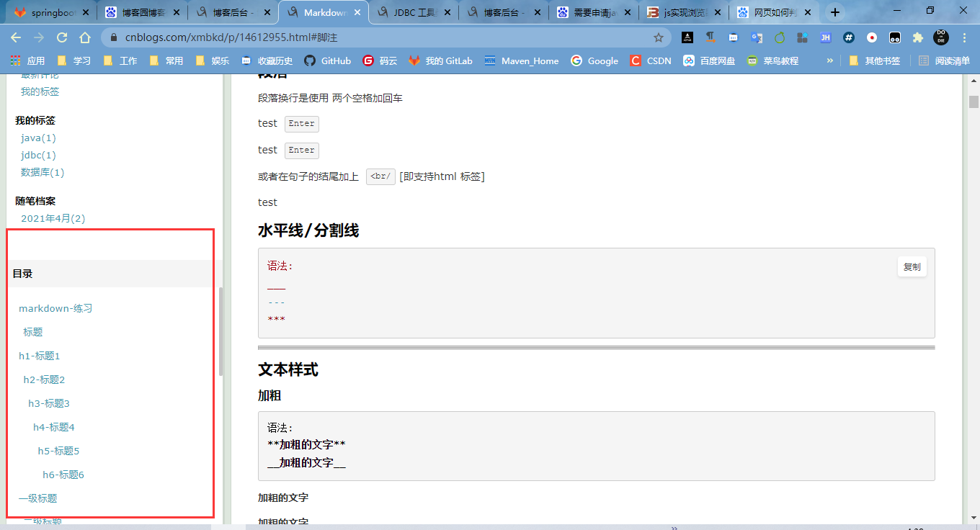Open the 阅读清单 reading list
Viewport: 980px width, 530px height.
click(944, 60)
